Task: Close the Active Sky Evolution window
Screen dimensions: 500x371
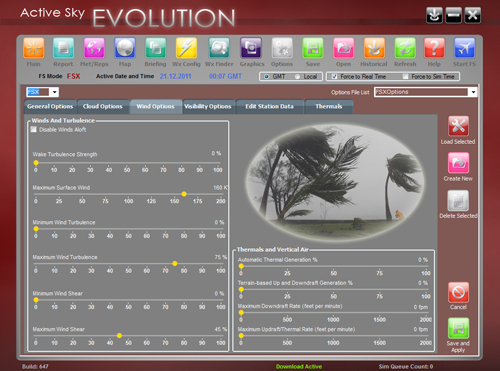Action: click(473, 15)
